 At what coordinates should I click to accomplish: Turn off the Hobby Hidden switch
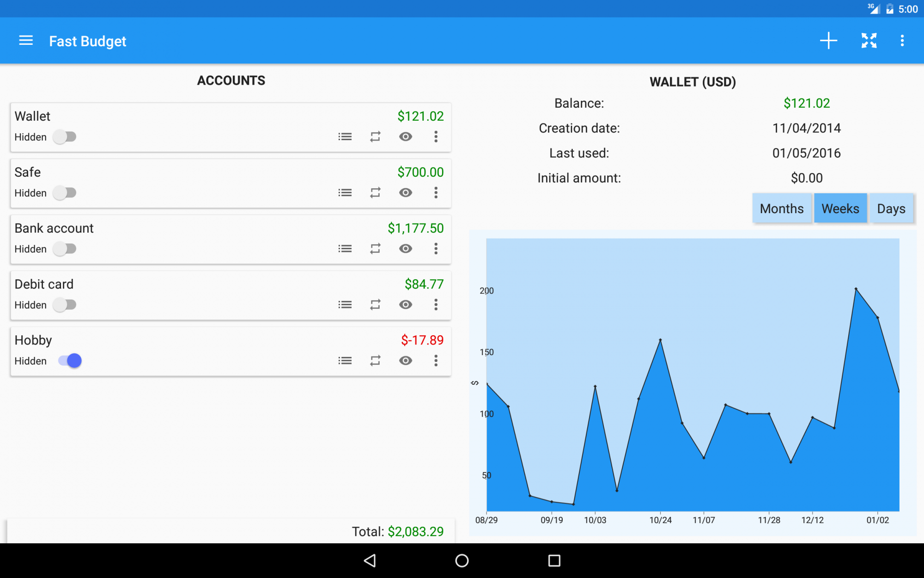coord(70,361)
